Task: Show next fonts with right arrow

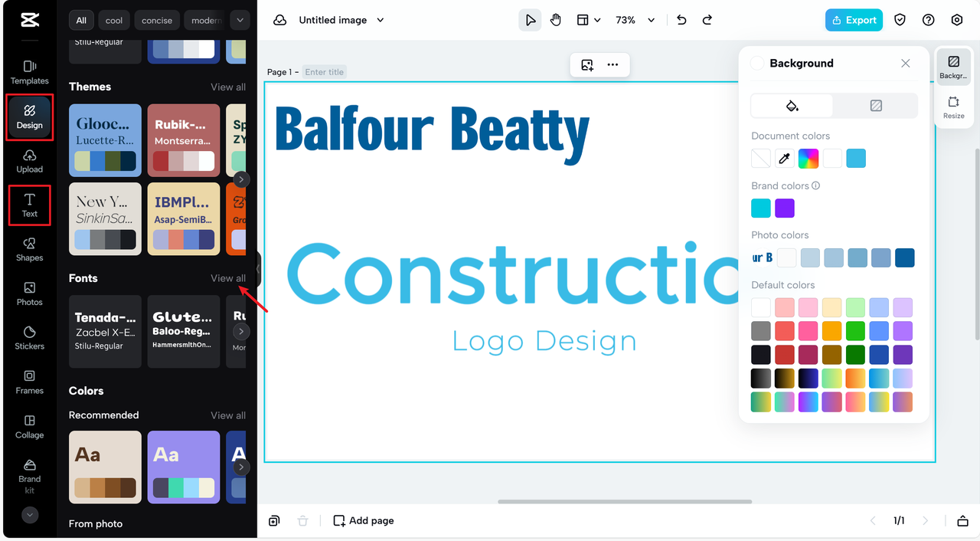Action: pos(241,332)
